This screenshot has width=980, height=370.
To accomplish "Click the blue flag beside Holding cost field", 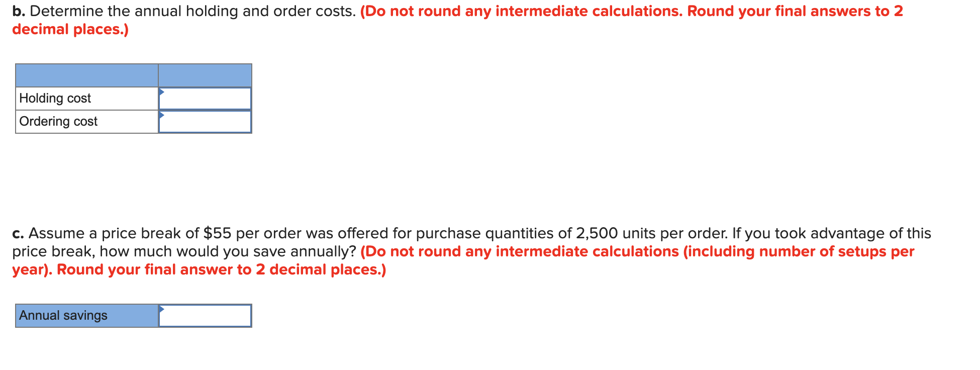I will [x=162, y=93].
